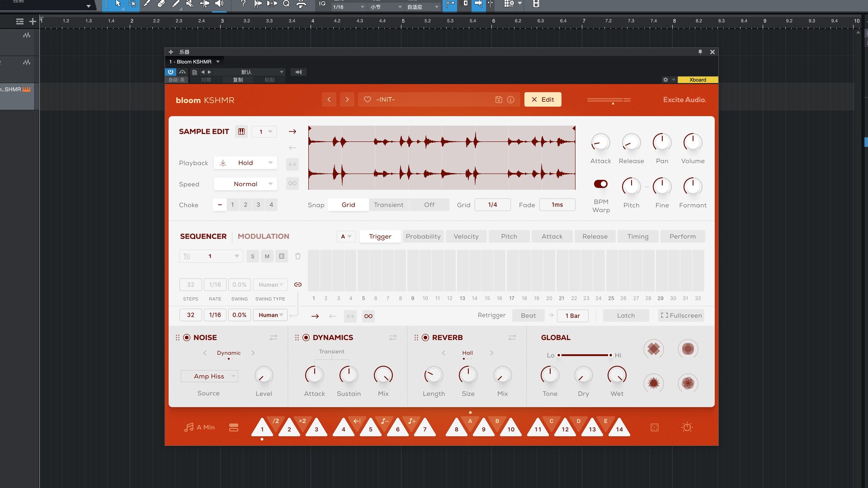Click the save preset floppy icon
This screenshot has width=868, height=488.
499,99
